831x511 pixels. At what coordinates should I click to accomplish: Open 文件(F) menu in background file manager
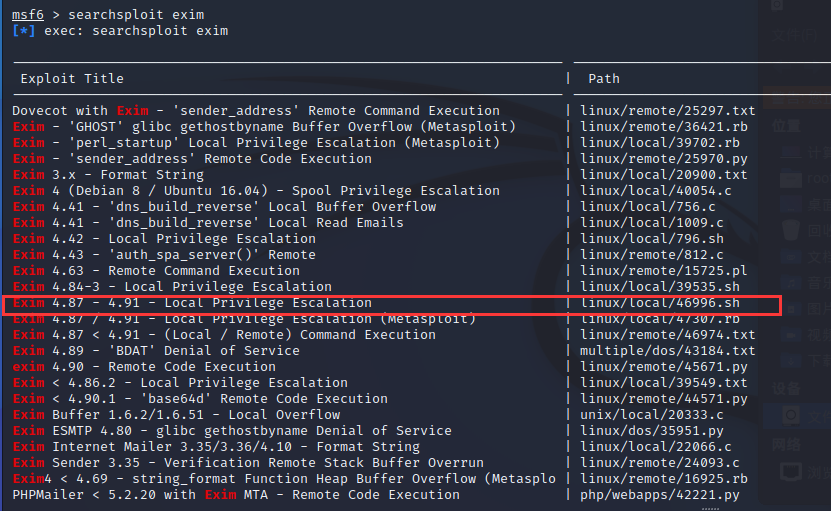[x=794, y=36]
